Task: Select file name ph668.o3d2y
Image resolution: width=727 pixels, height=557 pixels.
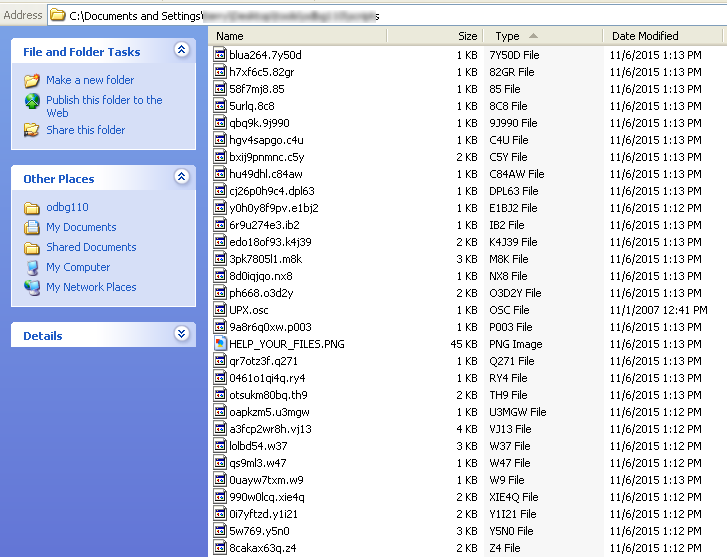Action: tap(261, 293)
